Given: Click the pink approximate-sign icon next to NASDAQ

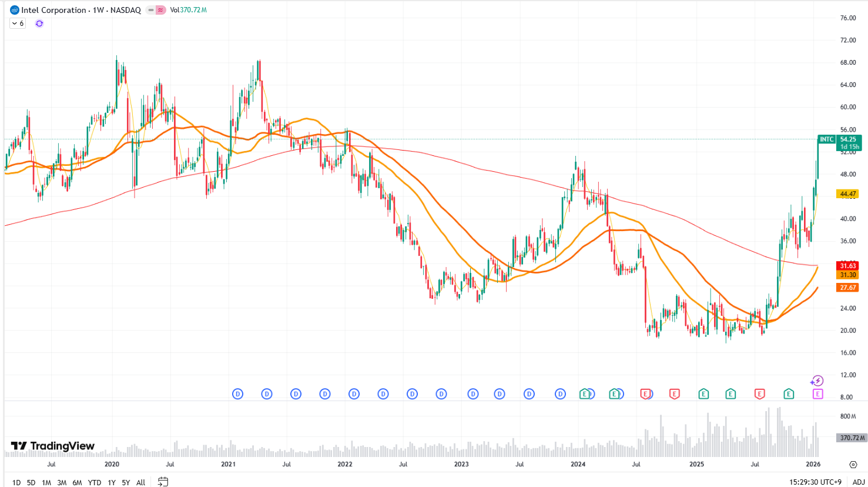Looking at the screenshot, I should pyautogui.click(x=160, y=10).
